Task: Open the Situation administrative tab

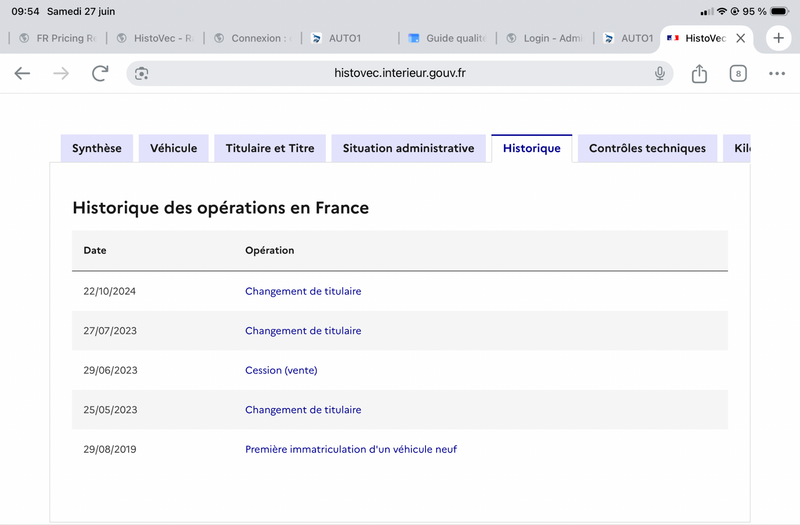Action: pyautogui.click(x=408, y=148)
